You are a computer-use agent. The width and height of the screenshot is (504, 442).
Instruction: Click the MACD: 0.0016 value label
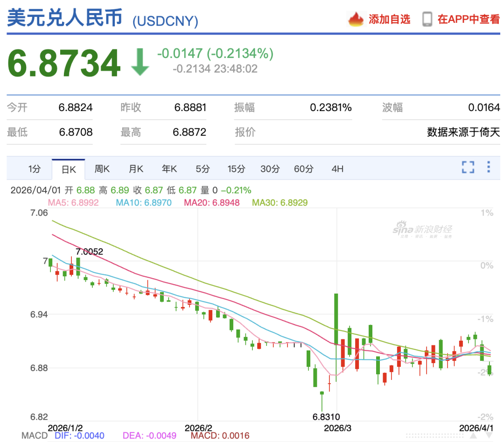(220, 435)
